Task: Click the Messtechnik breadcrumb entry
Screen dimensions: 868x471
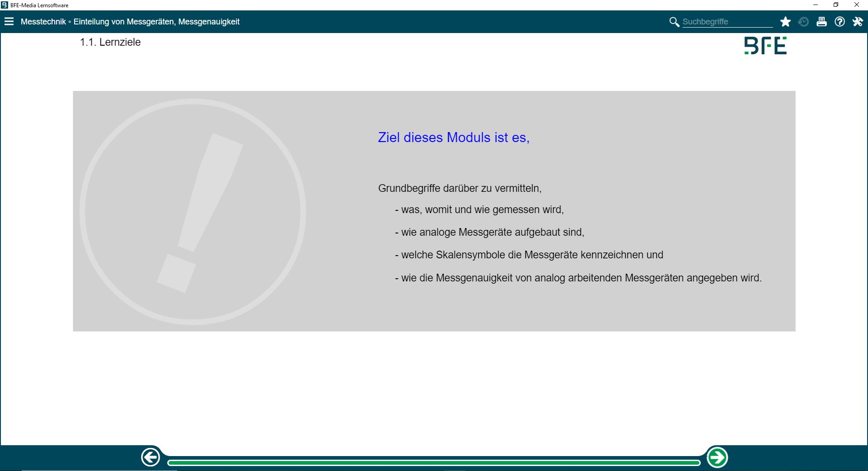Action: coord(43,21)
